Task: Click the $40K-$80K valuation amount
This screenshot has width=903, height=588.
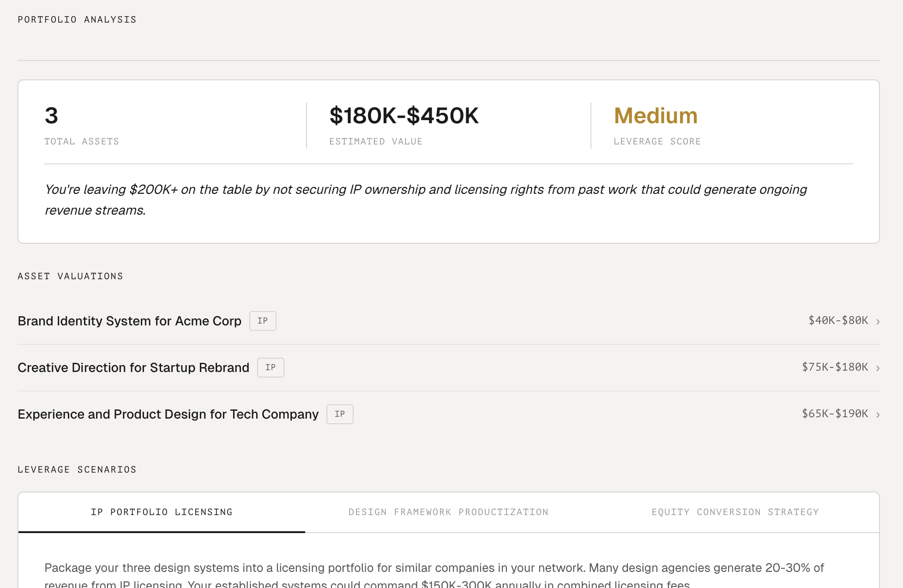Action: [838, 320]
